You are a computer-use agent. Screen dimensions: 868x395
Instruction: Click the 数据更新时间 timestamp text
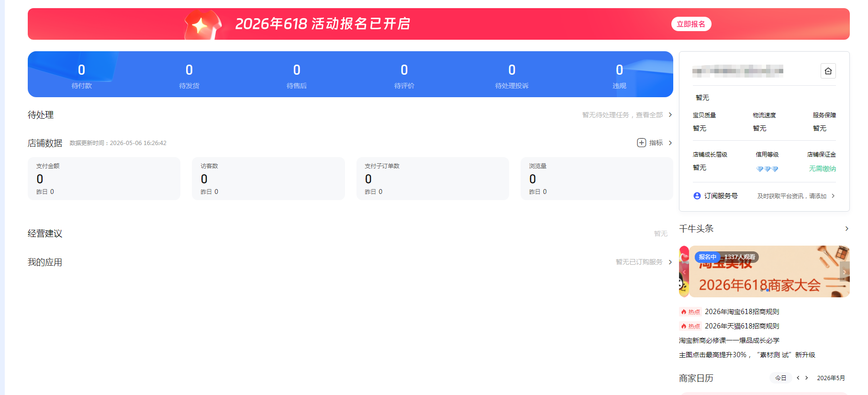tap(118, 143)
